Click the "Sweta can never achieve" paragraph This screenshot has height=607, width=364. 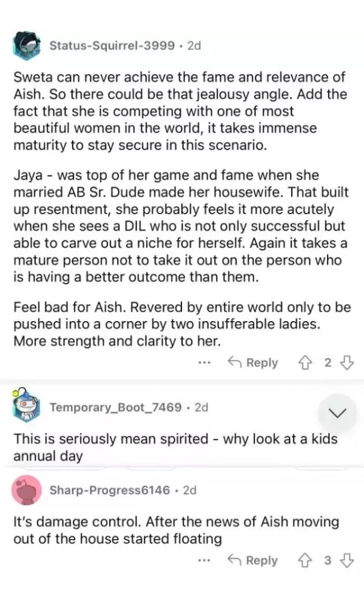pyautogui.click(x=180, y=112)
